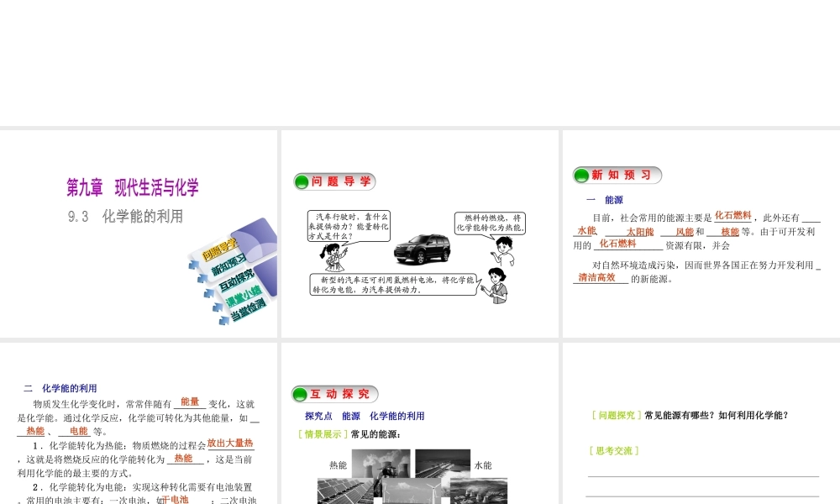This screenshot has width=840, height=504.
Task: Click the '[思考交流]' label
Action: (x=614, y=450)
